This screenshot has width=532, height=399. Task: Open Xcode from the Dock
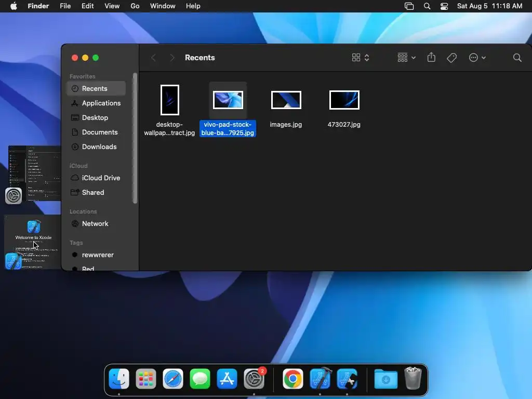coord(320,378)
